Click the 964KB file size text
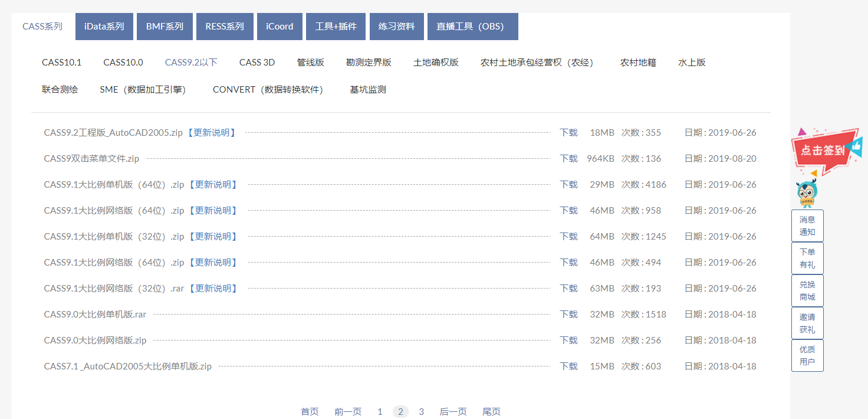868x419 pixels. pos(600,159)
